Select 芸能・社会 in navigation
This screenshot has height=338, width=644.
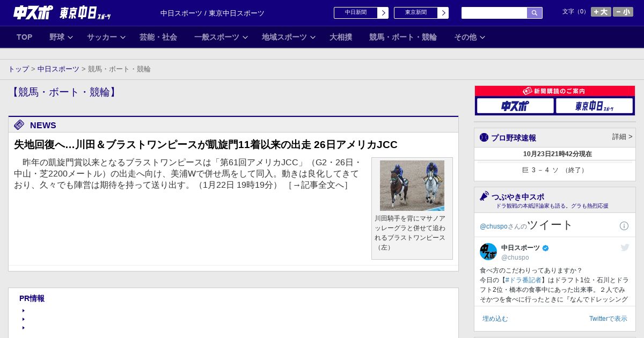[158, 37]
